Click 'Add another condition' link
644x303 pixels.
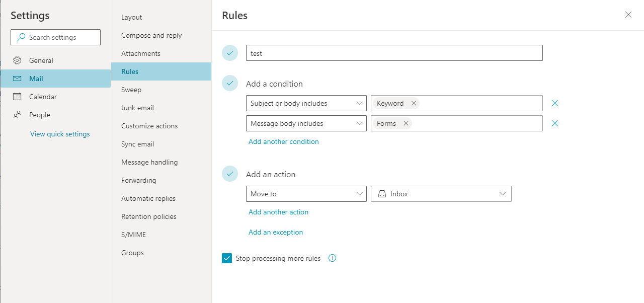pyautogui.click(x=284, y=141)
